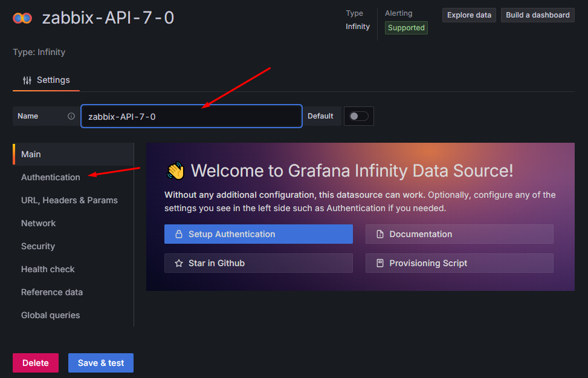The width and height of the screenshot is (588, 378).
Task: Toggle the Default datasource switch
Action: click(358, 116)
